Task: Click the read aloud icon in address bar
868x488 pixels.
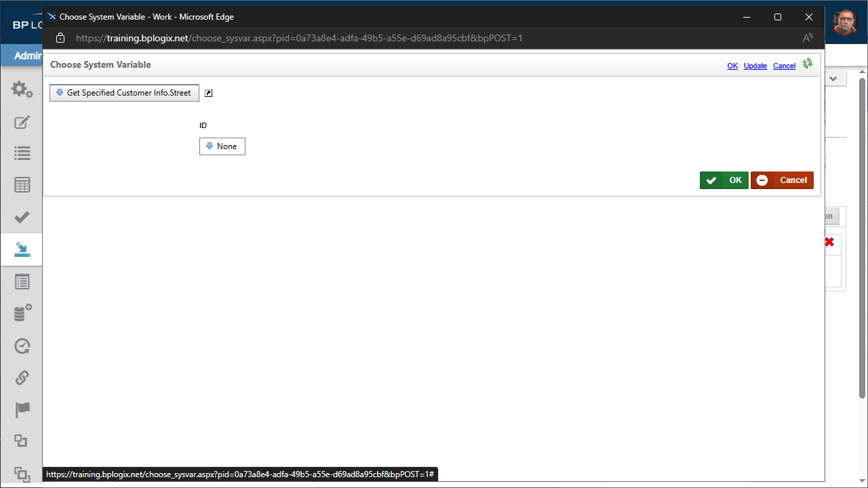Action: click(x=808, y=38)
